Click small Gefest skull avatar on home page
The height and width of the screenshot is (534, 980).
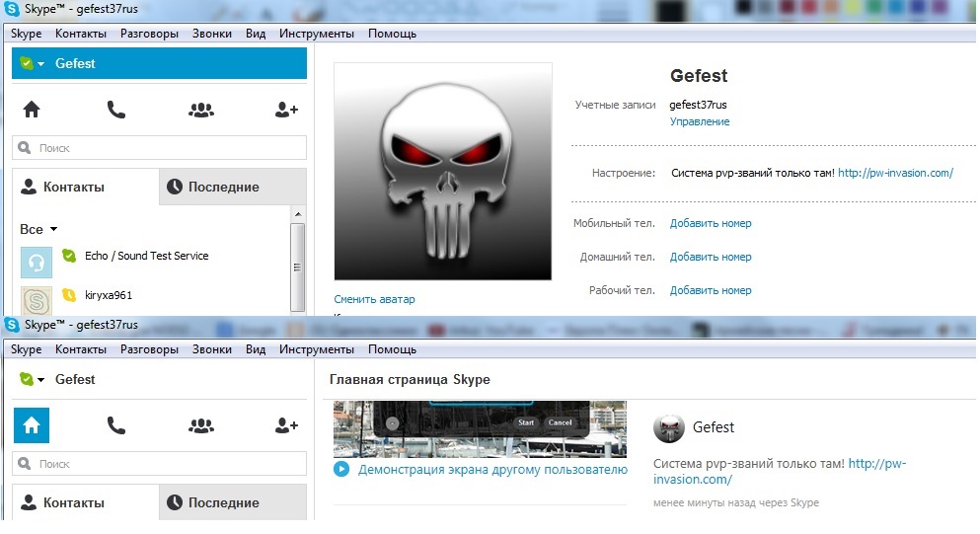[x=669, y=428]
